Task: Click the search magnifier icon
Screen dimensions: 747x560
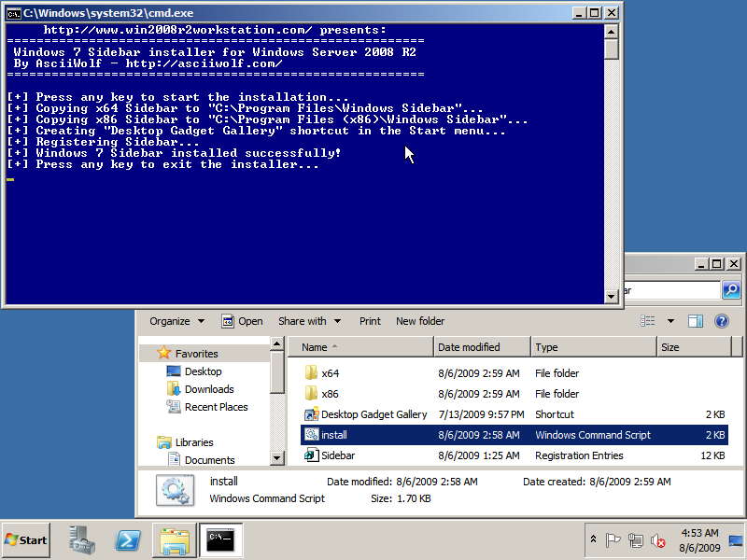Action: (731, 290)
